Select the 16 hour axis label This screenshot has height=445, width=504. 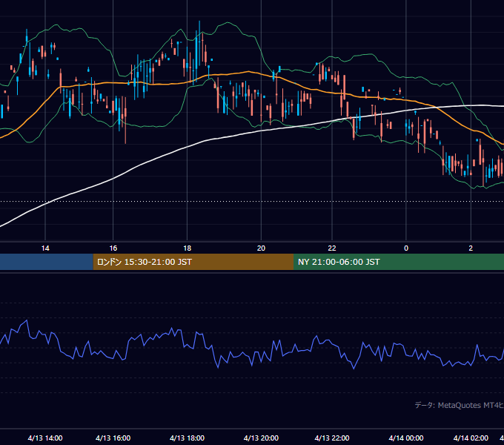click(x=113, y=248)
